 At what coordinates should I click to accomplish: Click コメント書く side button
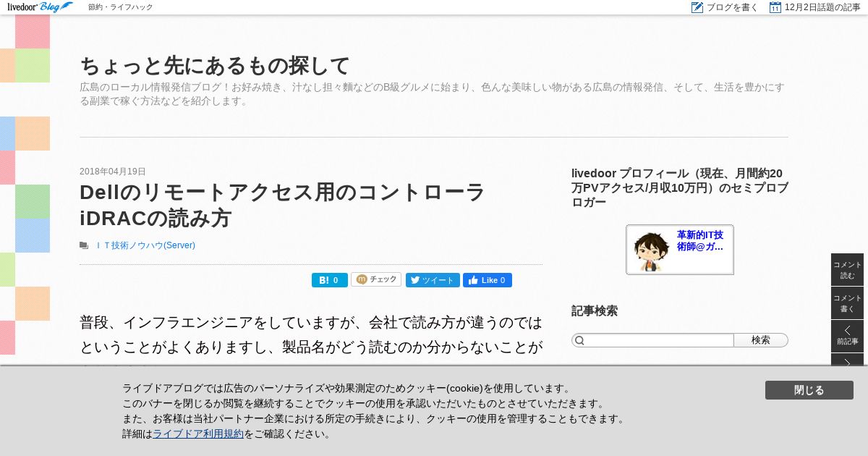(847, 303)
